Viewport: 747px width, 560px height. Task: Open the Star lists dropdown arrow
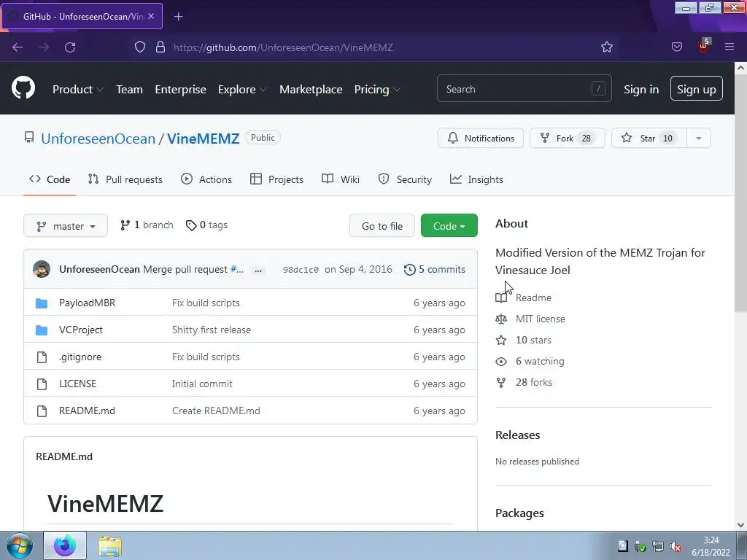coord(698,138)
